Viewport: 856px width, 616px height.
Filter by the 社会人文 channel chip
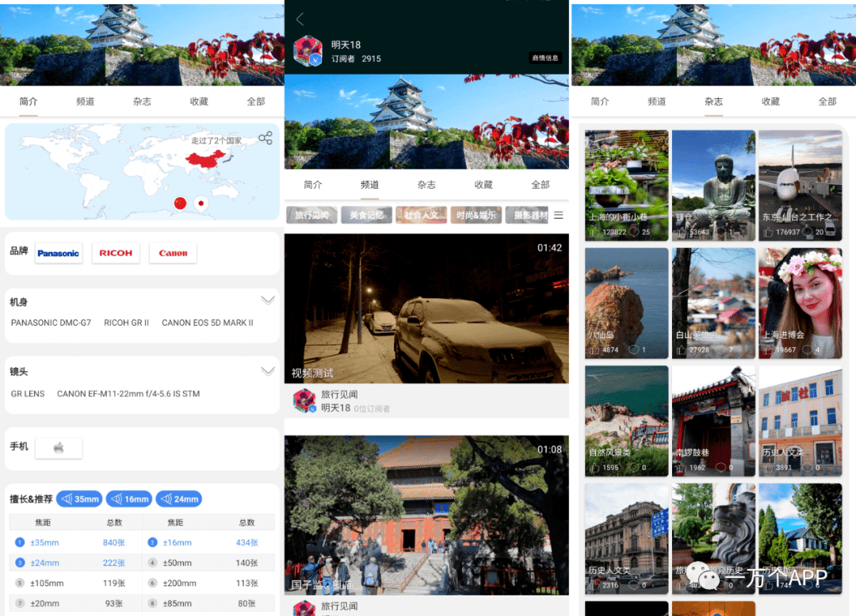click(422, 215)
